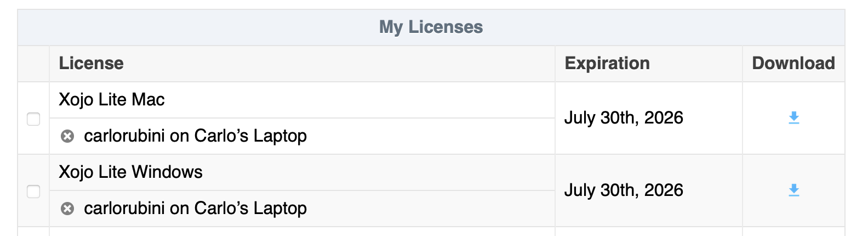Click "Carlo's Laptop" device under Xojo Lite Mac
This screenshot has width=868, height=236.
coord(250,136)
